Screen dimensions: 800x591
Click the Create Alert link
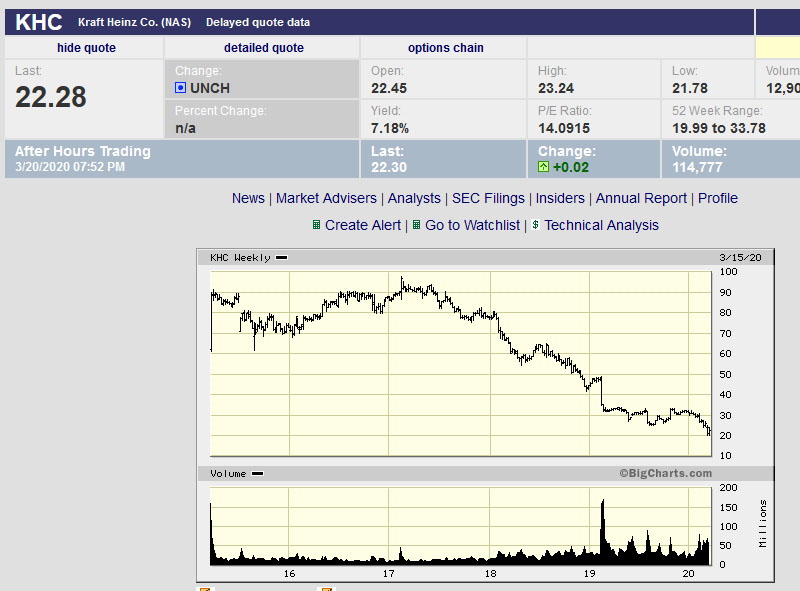363,225
